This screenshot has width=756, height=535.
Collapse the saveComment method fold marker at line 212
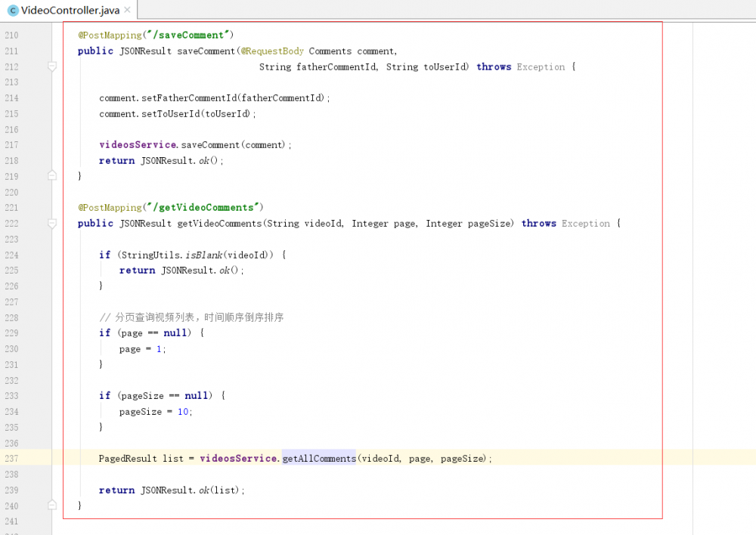pos(52,66)
